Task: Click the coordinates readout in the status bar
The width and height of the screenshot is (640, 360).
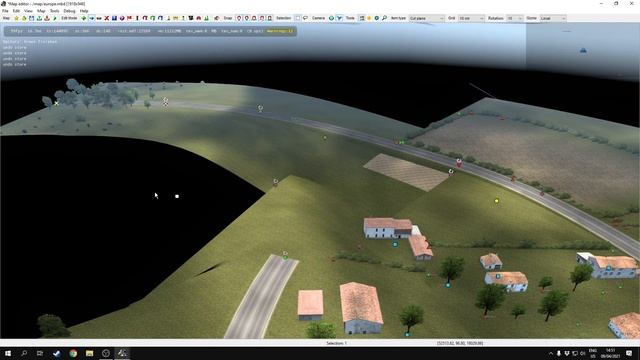Action: (460, 343)
